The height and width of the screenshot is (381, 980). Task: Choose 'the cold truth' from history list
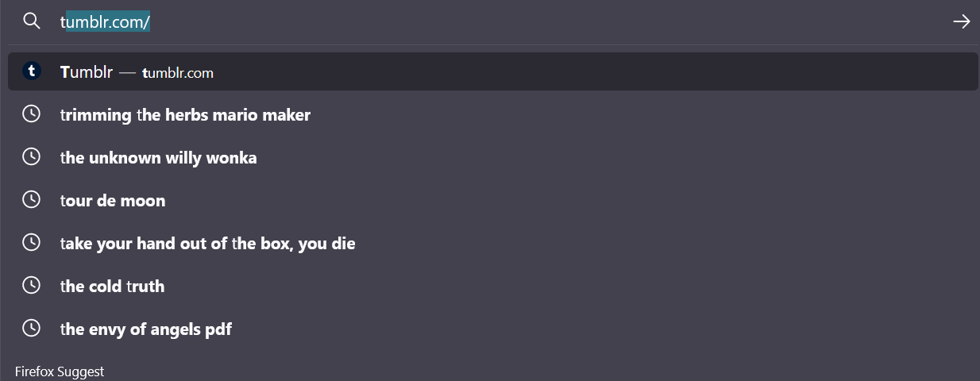(492, 286)
